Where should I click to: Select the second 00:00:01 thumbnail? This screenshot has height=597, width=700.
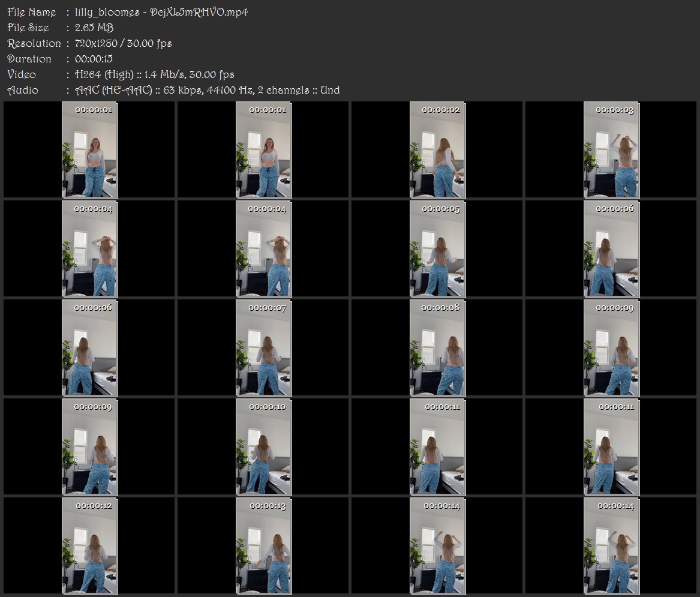[263, 149]
